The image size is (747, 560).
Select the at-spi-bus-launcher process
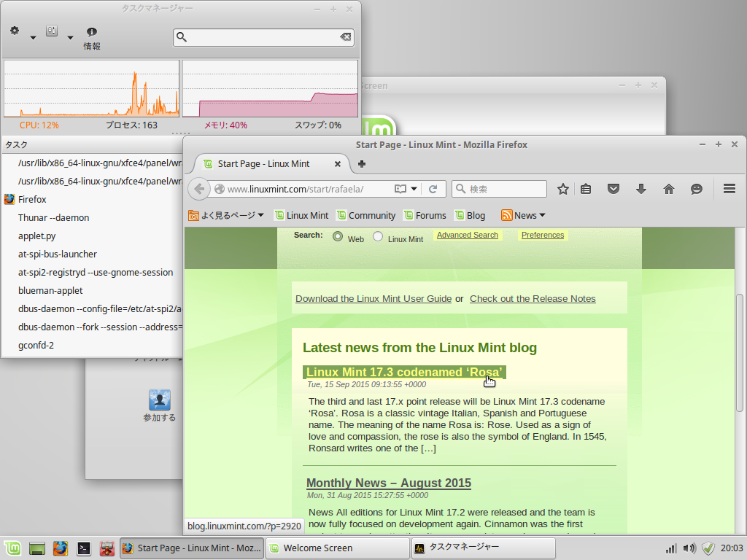click(x=93, y=254)
